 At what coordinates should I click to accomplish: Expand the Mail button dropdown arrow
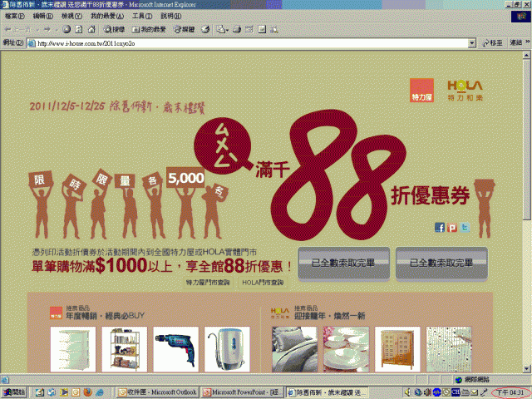(227, 30)
